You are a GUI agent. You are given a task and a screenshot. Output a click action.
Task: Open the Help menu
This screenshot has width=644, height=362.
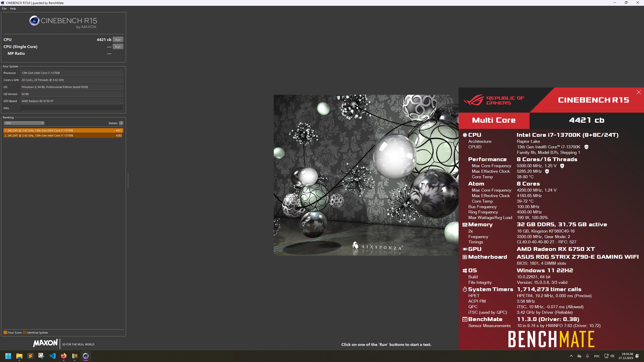coord(13,9)
